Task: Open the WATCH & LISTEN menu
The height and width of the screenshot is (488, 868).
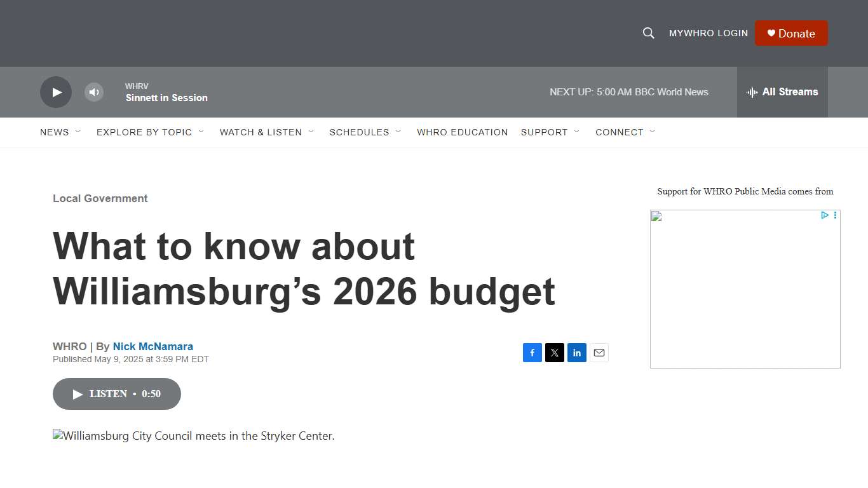Action: (x=261, y=132)
